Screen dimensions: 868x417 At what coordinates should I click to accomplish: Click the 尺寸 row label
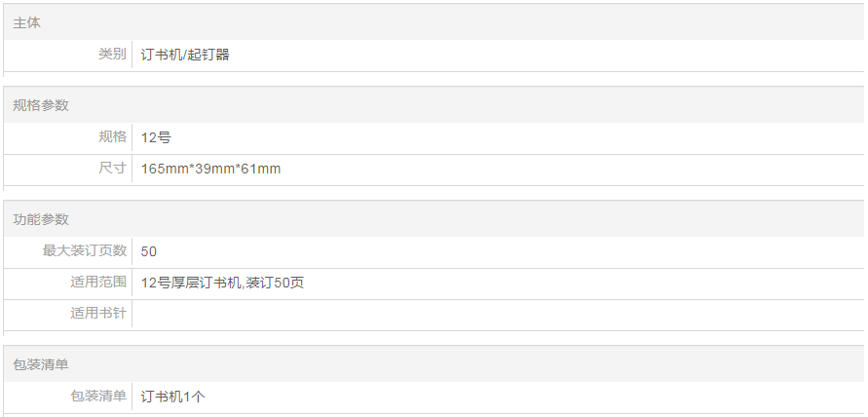[x=112, y=169]
